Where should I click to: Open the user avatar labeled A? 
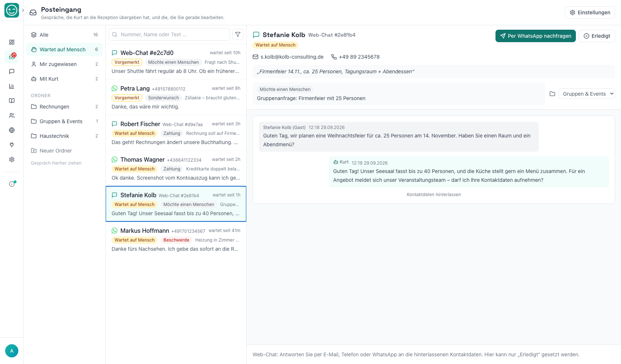pyautogui.click(x=12, y=351)
